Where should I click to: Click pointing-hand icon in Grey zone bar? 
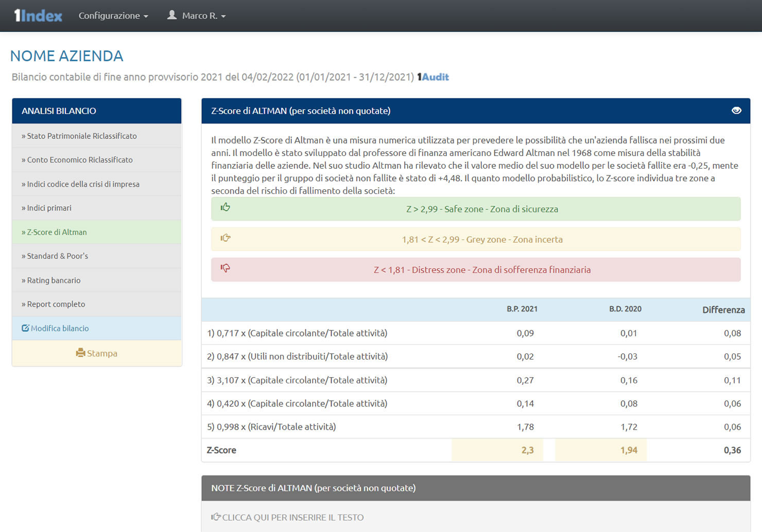point(226,238)
